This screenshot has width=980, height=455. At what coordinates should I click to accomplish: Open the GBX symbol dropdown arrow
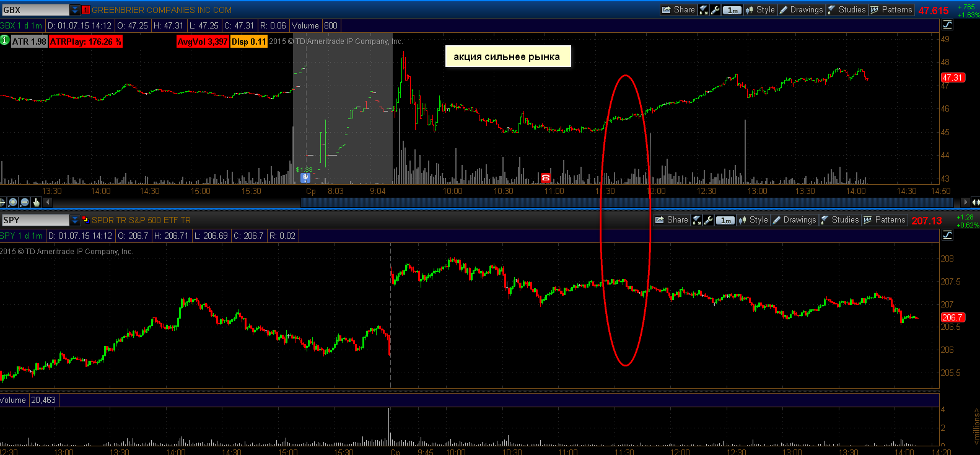point(75,10)
